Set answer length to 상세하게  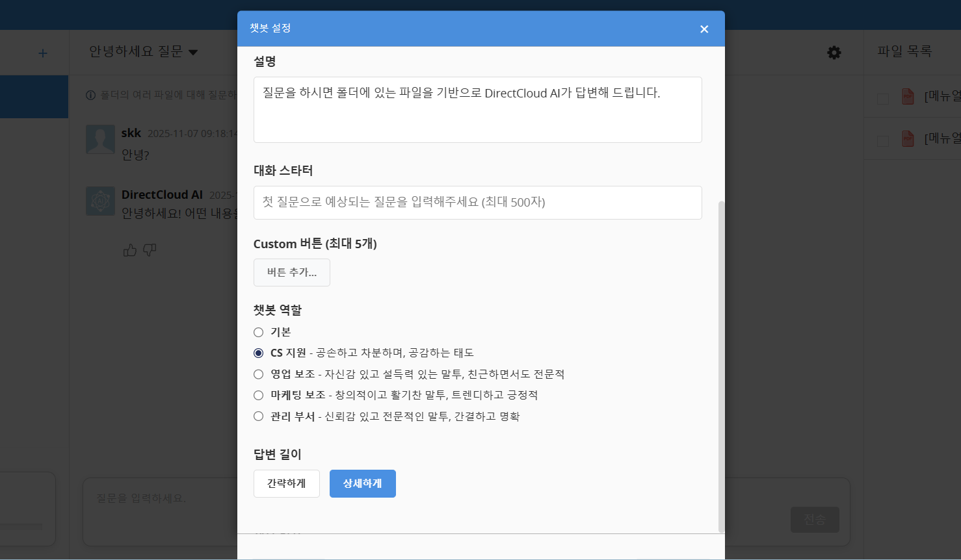point(362,483)
